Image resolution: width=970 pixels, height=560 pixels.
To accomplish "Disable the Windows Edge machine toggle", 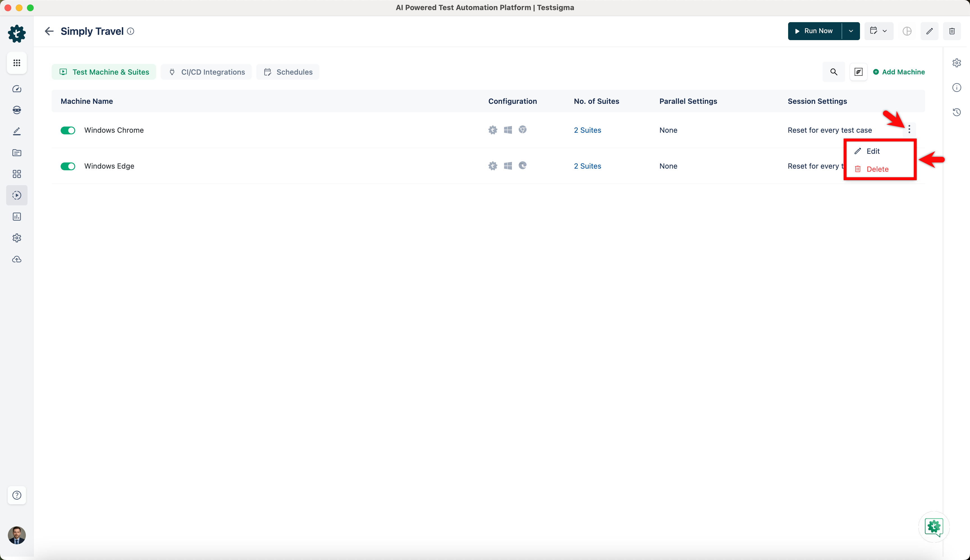I will [x=68, y=166].
